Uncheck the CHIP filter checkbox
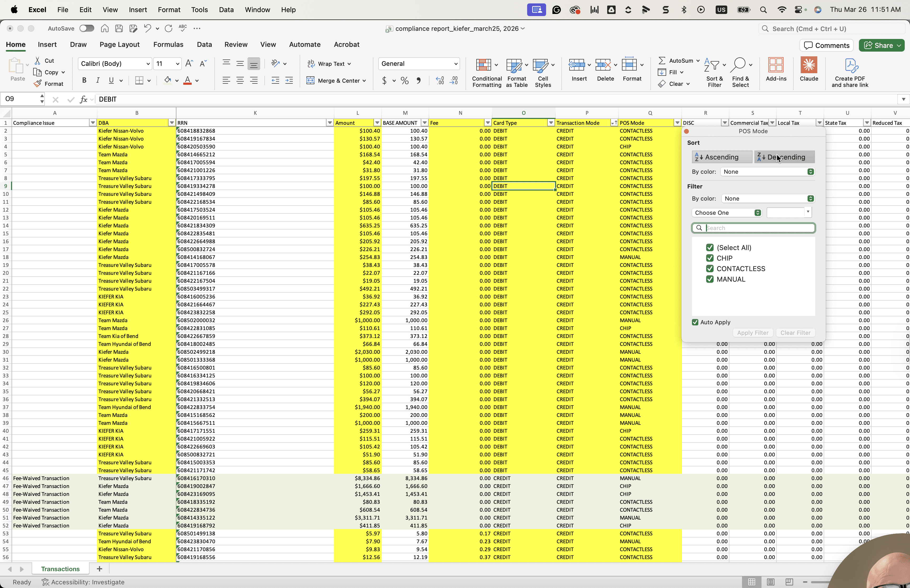Screen dimensions: 910x588 tap(710, 258)
